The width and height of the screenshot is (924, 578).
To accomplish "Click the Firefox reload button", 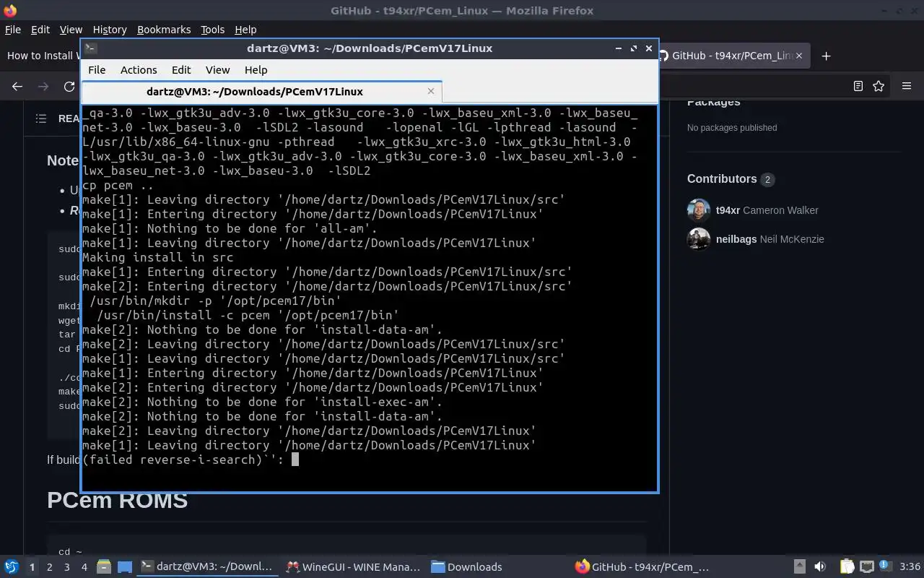I will pos(69,86).
